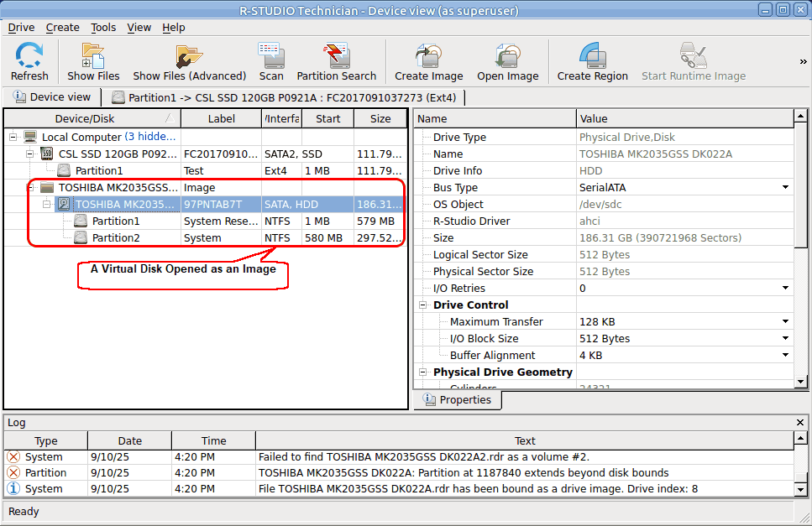
Task: Click Test Partition1 Ext4 icon
Action: (64, 170)
